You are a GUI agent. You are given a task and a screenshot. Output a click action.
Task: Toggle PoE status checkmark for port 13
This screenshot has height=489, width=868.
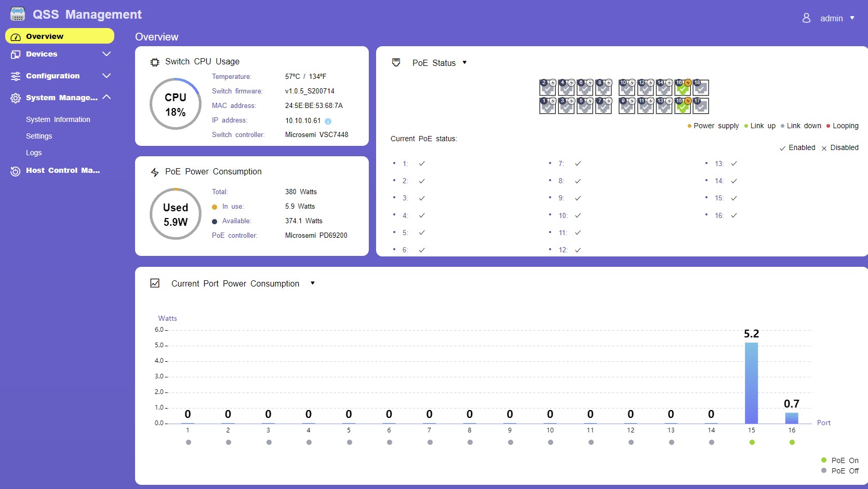click(734, 164)
